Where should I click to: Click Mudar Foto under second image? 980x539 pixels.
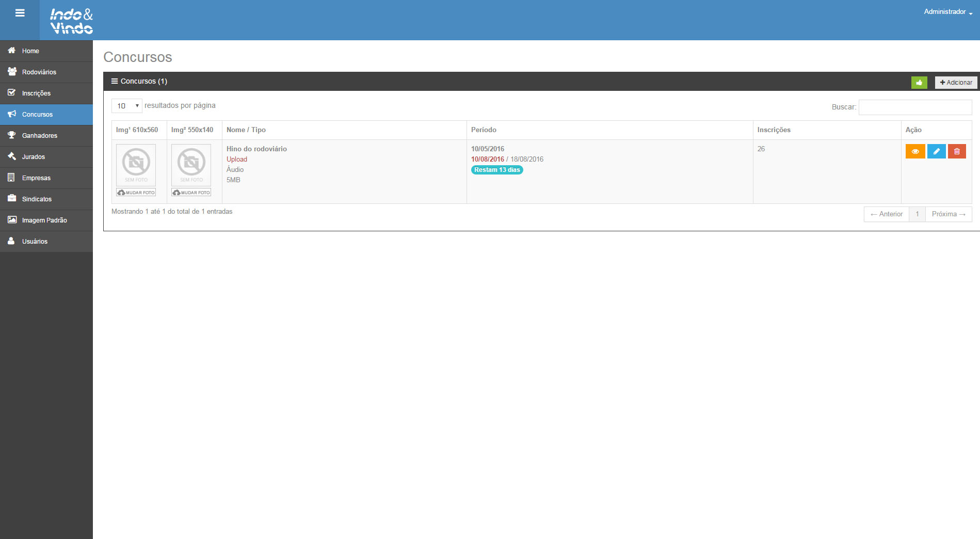pos(191,193)
